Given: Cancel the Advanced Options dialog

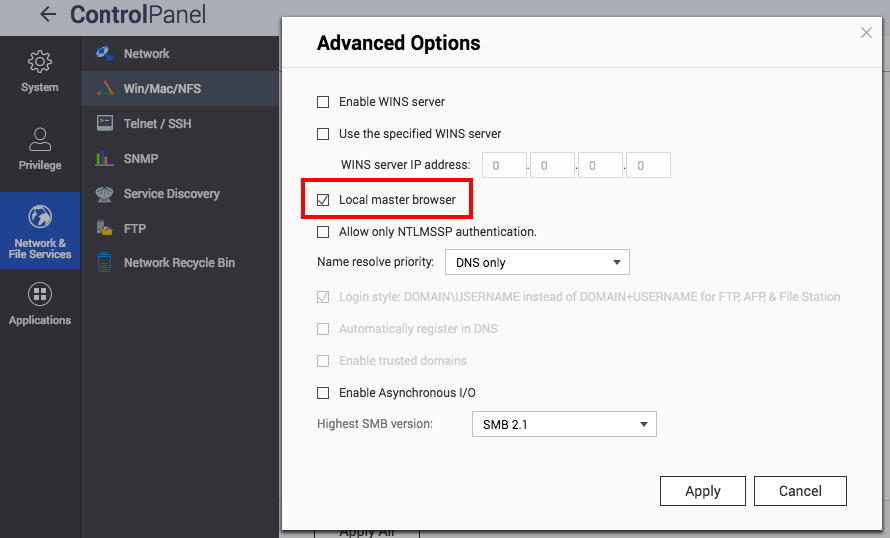Looking at the screenshot, I should click(x=799, y=491).
